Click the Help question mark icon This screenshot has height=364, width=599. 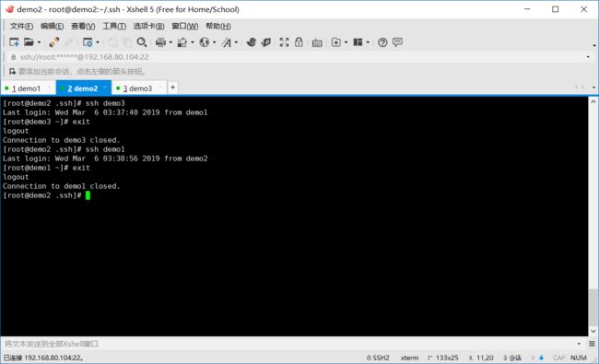coord(382,42)
